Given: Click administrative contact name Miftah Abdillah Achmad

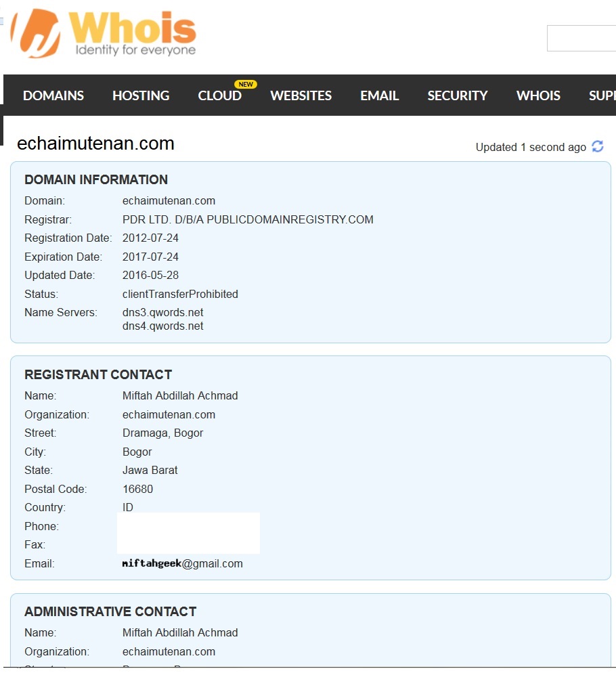Looking at the screenshot, I should (180, 632).
